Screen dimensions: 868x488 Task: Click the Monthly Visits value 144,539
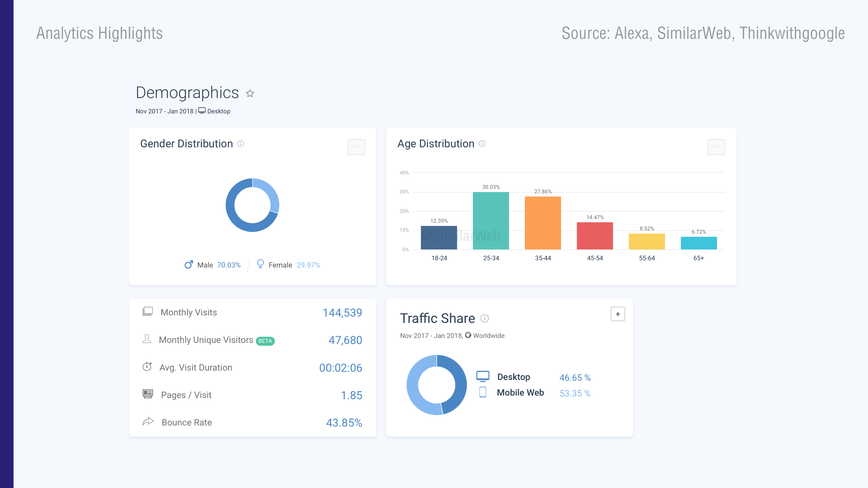tap(342, 312)
